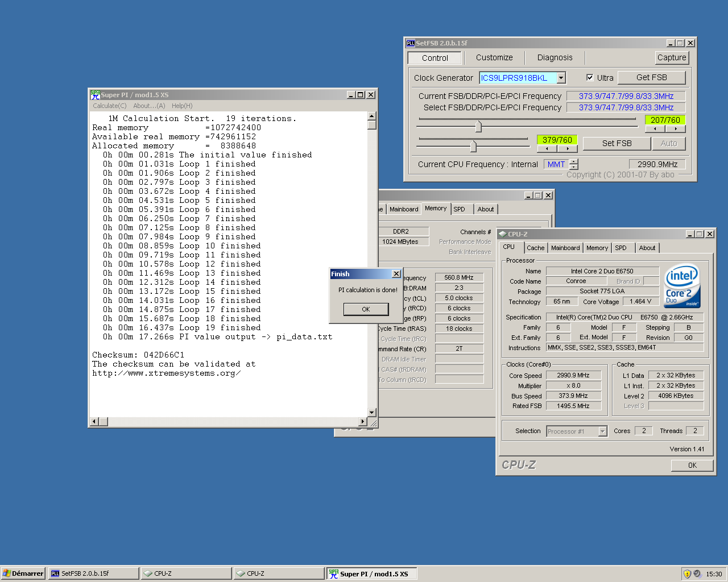Close the Finish dialog with X
The height and width of the screenshot is (582, 728).
[x=396, y=274]
